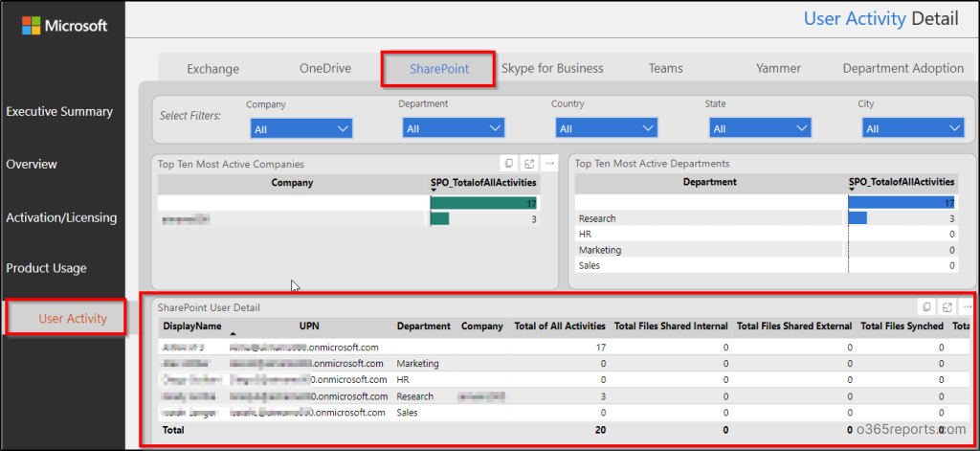Click Sales cell in User Detail table

[407, 412]
